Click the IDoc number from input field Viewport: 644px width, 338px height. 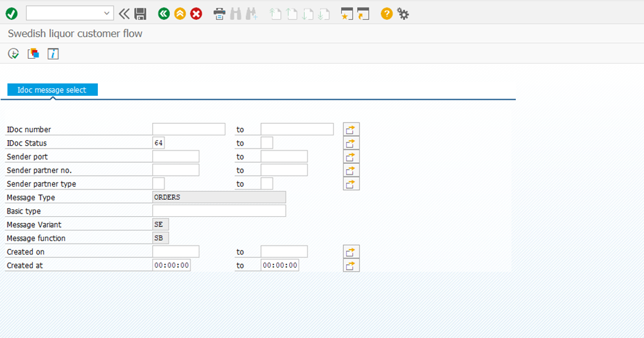click(x=188, y=129)
